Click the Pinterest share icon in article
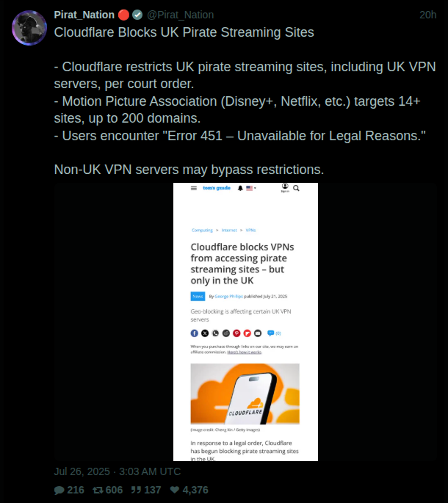This screenshot has width=448, height=503. [x=236, y=333]
